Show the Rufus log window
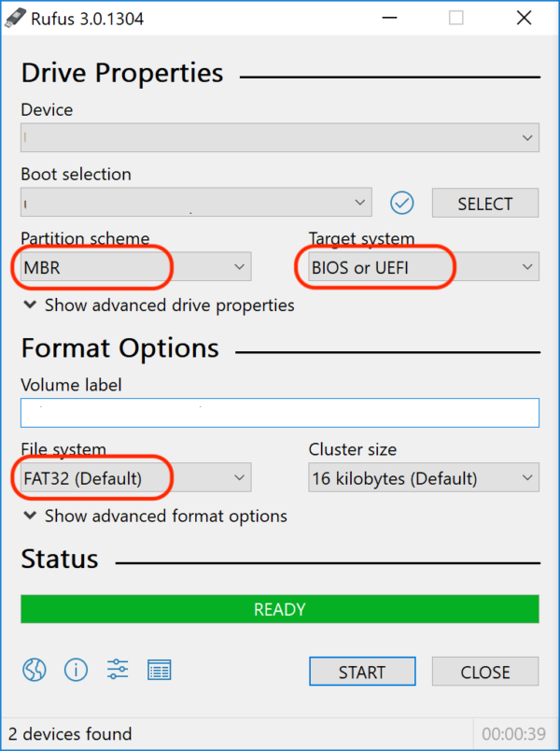The height and width of the screenshot is (751, 560). [159, 670]
